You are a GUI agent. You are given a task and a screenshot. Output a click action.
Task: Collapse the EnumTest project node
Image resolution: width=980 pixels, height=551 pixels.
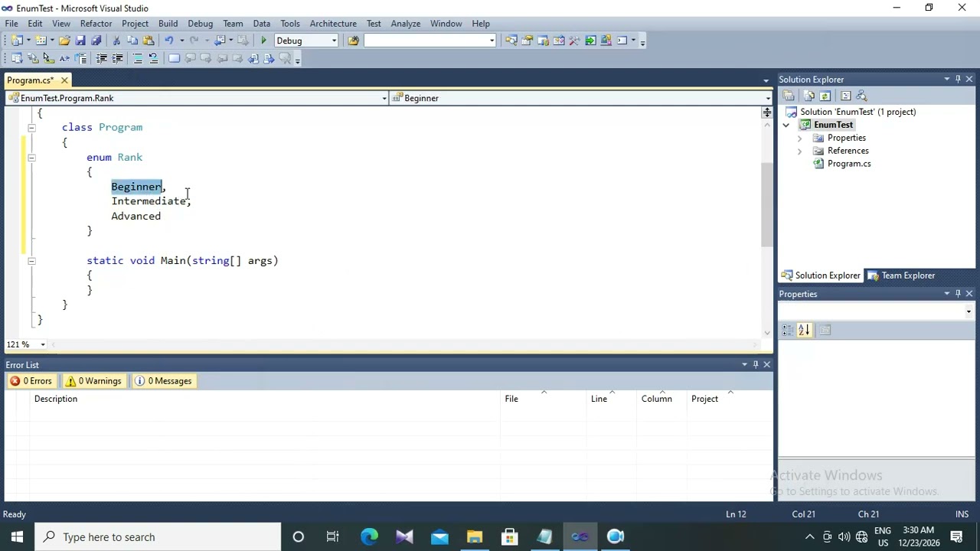pos(786,125)
